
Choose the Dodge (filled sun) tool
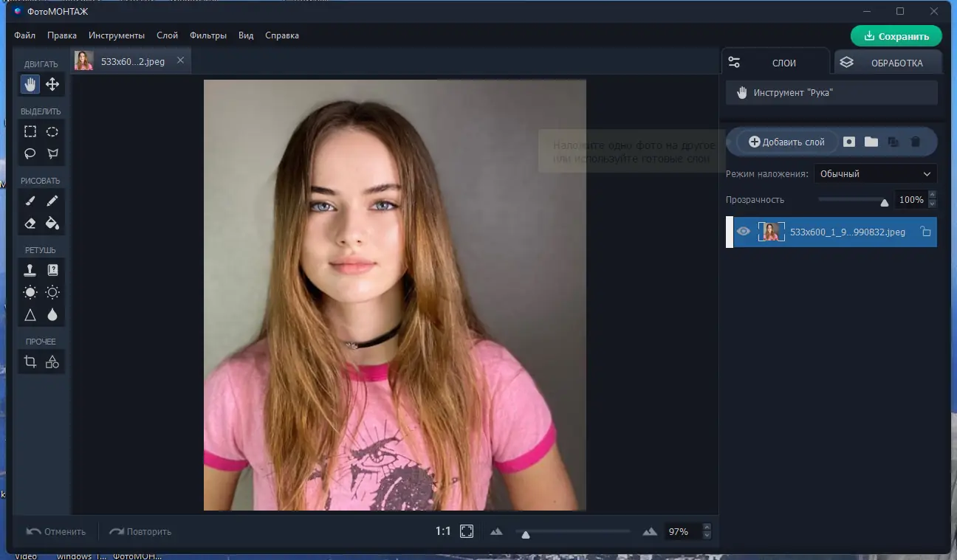30,293
